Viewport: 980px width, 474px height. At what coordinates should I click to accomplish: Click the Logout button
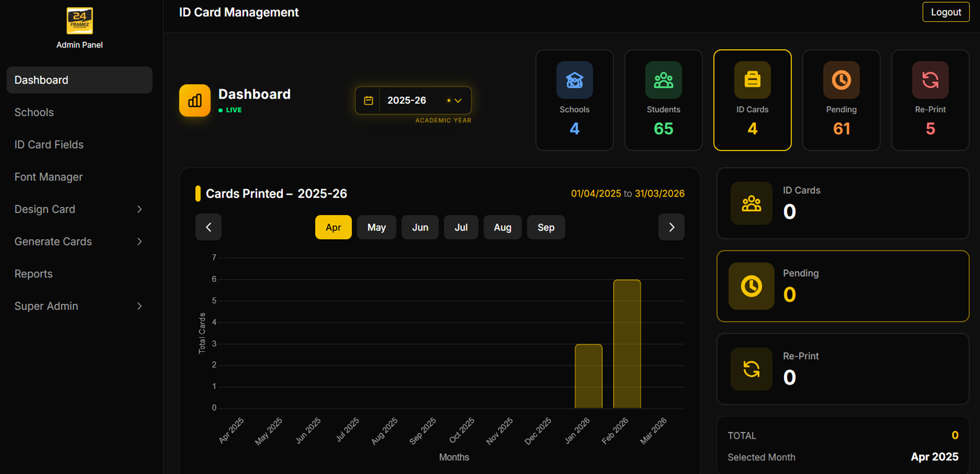946,12
